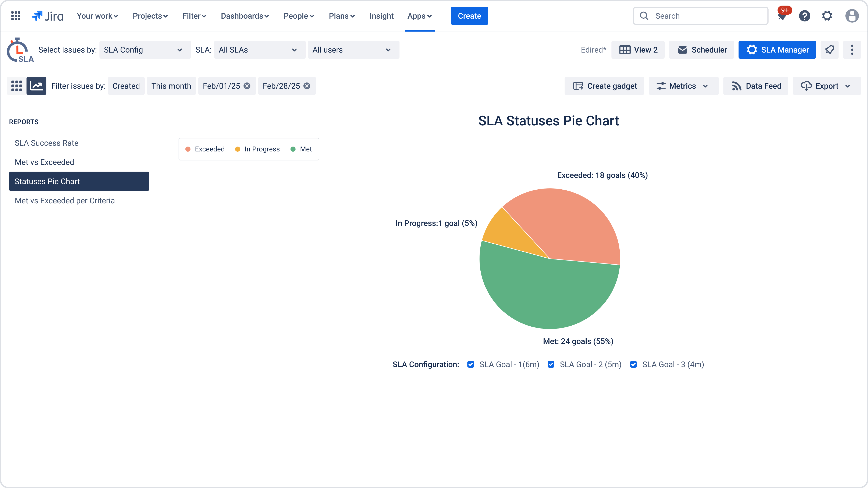868x488 pixels.
Task: Remove the Feb/01/25 filter chip
Action: 247,86
